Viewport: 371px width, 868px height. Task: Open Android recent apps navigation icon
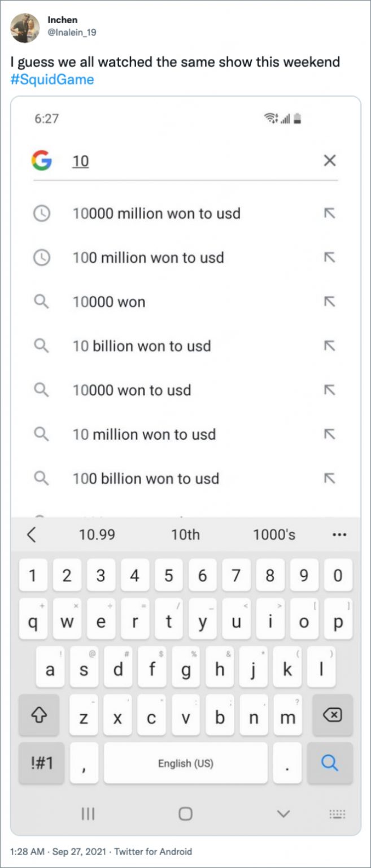pos(88,814)
